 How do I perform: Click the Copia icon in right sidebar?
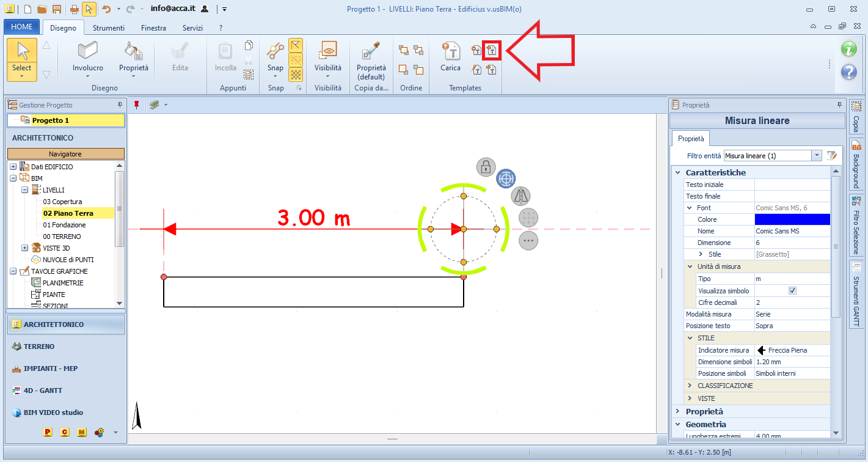pyautogui.click(x=856, y=116)
